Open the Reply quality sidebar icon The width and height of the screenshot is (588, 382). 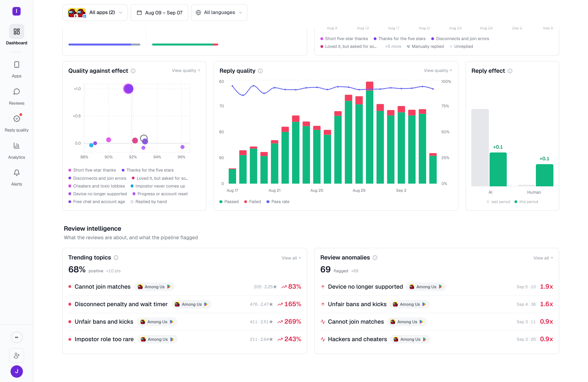pyautogui.click(x=17, y=119)
